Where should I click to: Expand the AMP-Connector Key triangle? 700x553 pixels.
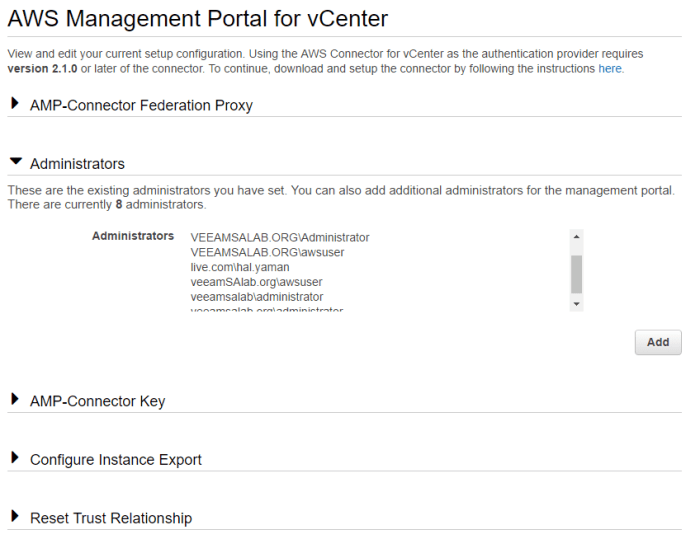[15, 399]
